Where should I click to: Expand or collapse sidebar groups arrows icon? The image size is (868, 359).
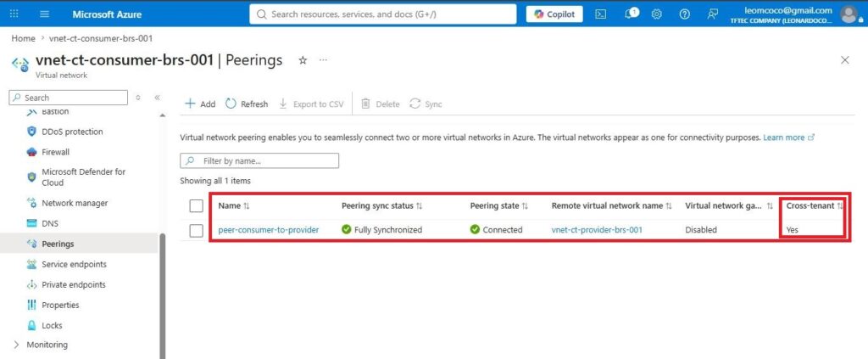coord(138,98)
